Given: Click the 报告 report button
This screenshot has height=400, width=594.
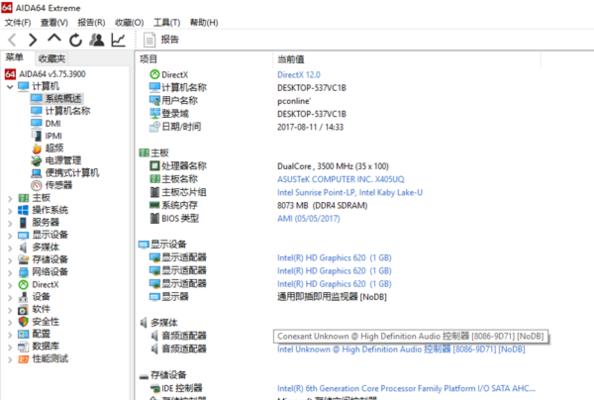Looking at the screenshot, I should pos(161,40).
